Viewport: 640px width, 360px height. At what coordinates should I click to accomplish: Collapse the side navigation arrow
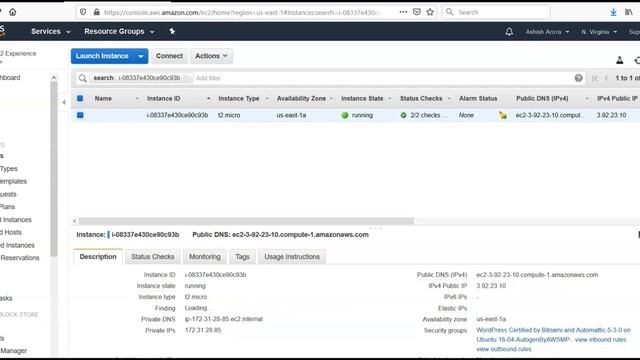point(64,102)
